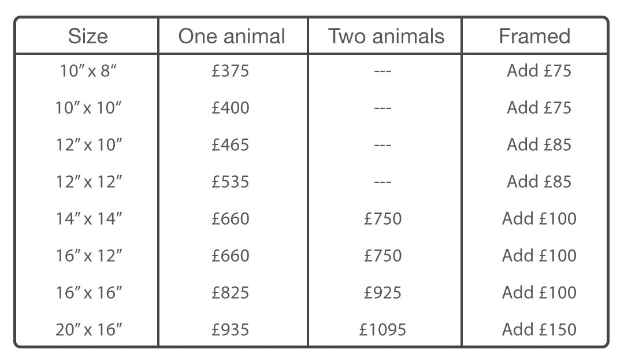Select the £375 price cell
Screen dimensions: 624x364
click(x=230, y=71)
